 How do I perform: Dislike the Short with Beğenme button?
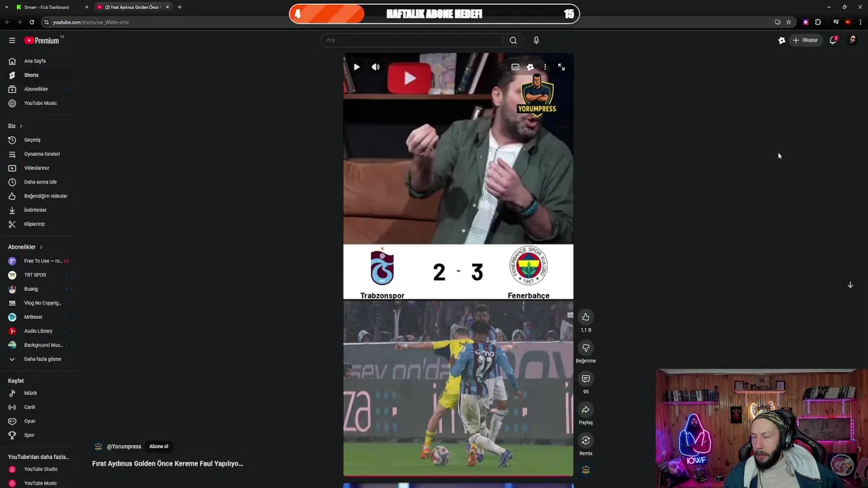(x=586, y=348)
